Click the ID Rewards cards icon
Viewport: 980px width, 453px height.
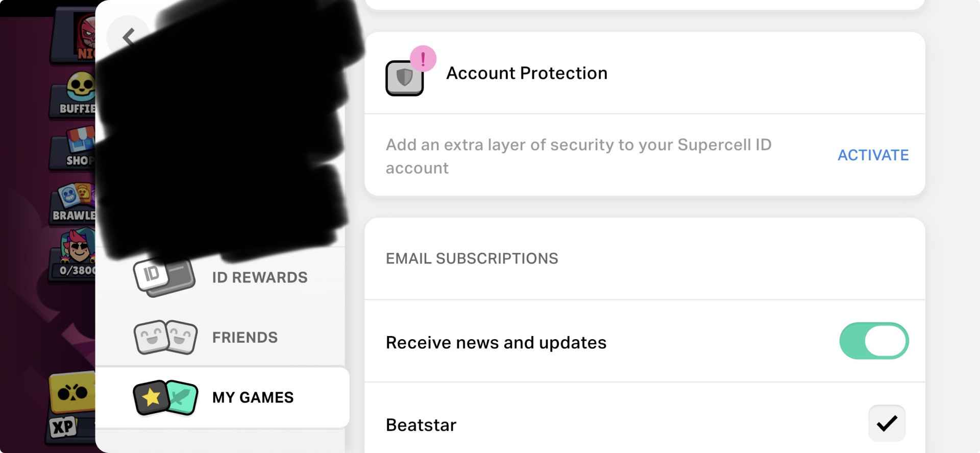(x=163, y=277)
